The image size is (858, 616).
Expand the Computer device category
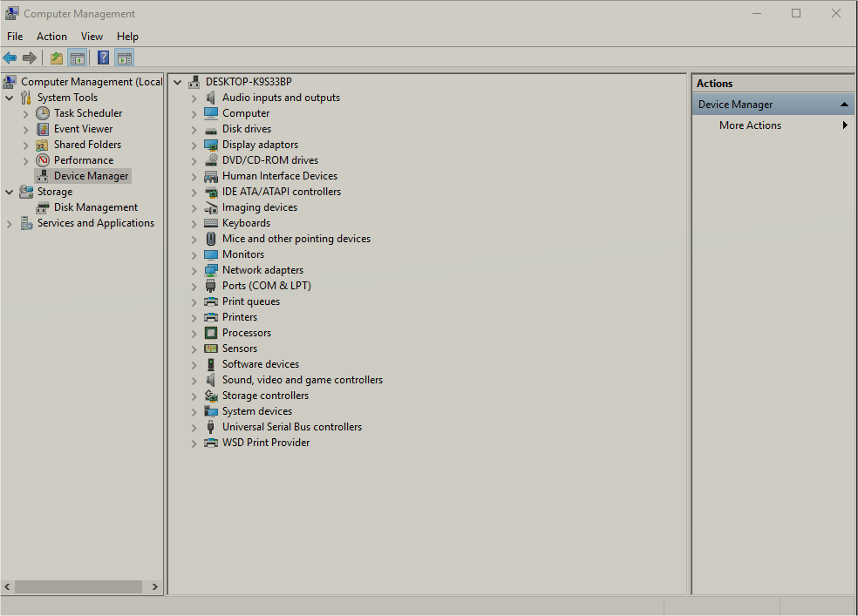pos(194,113)
